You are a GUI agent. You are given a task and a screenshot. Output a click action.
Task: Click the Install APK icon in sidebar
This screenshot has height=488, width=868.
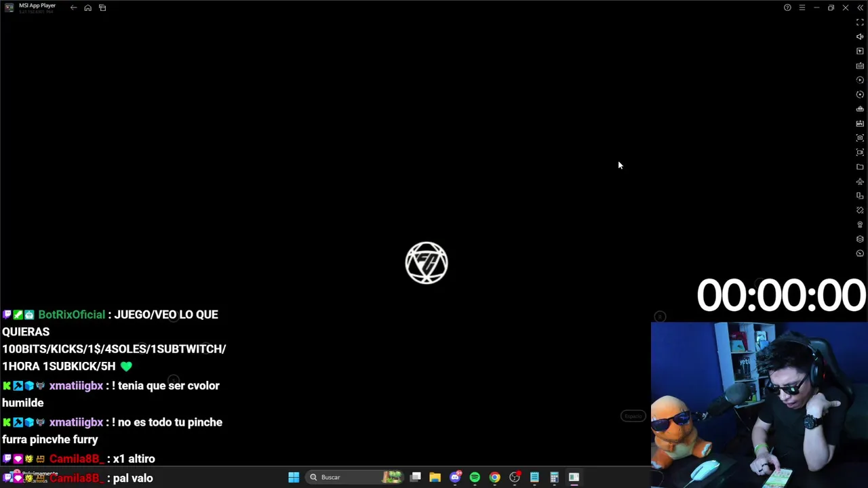pos(860,123)
